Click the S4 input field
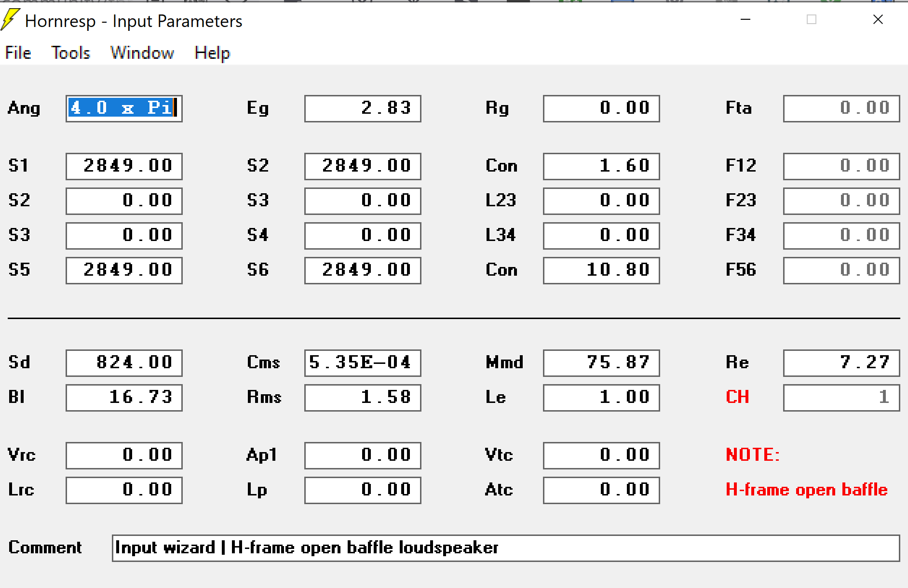 point(363,236)
